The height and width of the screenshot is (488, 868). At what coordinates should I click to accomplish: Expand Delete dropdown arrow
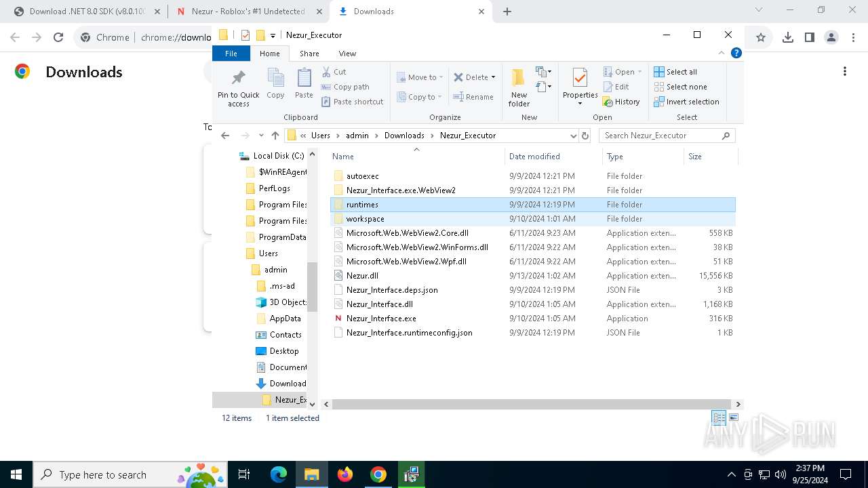(x=493, y=77)
